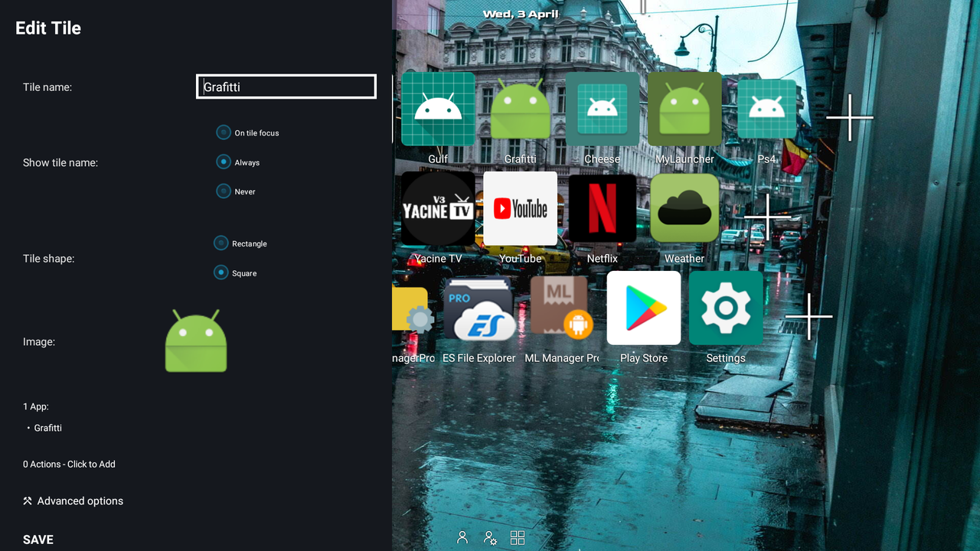
Task: Open the Settings gear tile
Action: pos(726,308)
